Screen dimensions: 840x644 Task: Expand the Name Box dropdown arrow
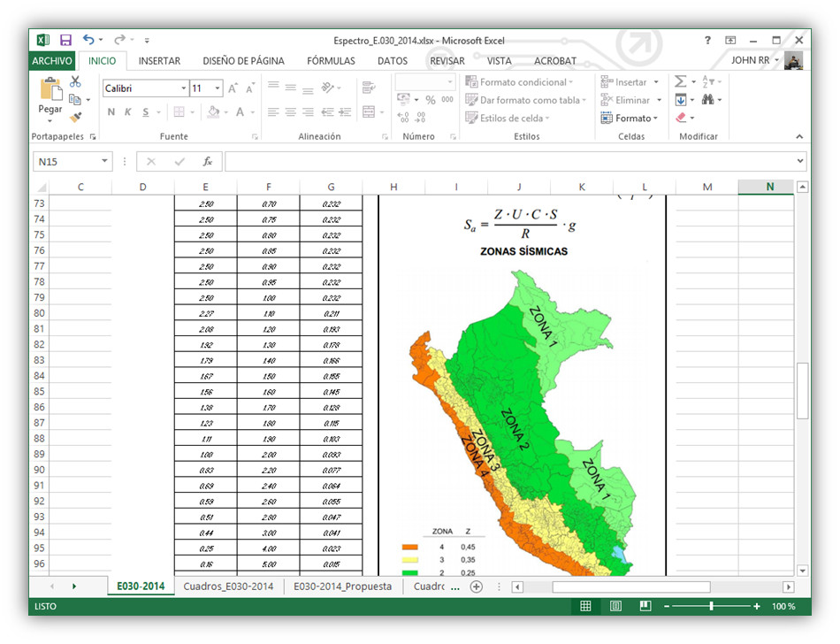[x=105, y=162]
